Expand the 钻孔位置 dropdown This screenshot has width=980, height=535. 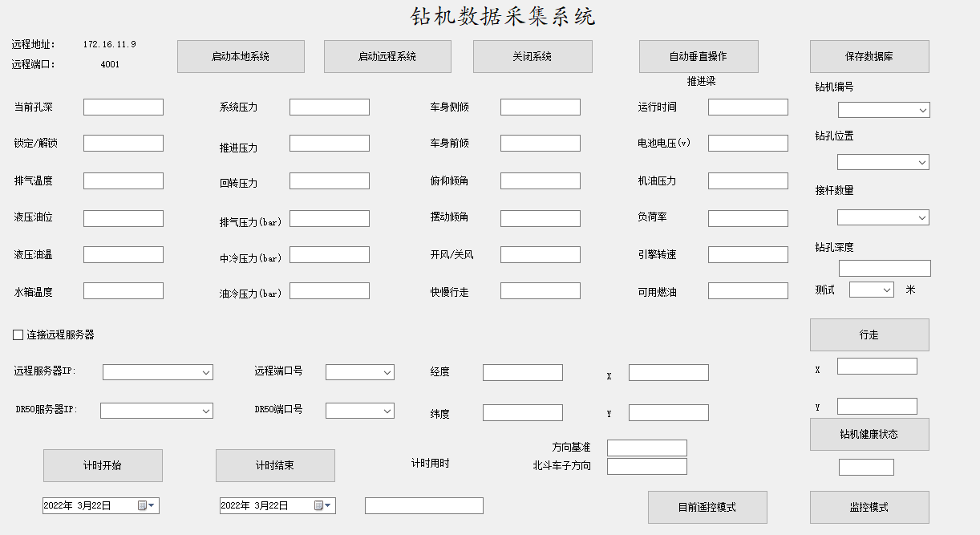point(921,162)
